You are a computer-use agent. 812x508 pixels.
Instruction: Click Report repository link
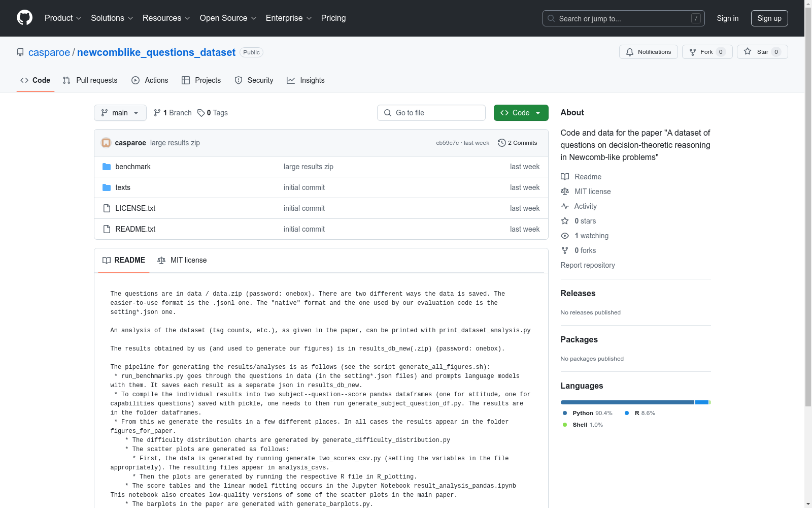588,265
